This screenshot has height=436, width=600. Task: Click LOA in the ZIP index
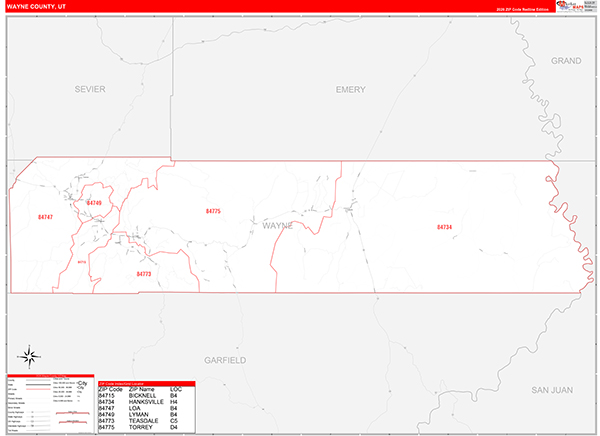[x=135, y=408]
